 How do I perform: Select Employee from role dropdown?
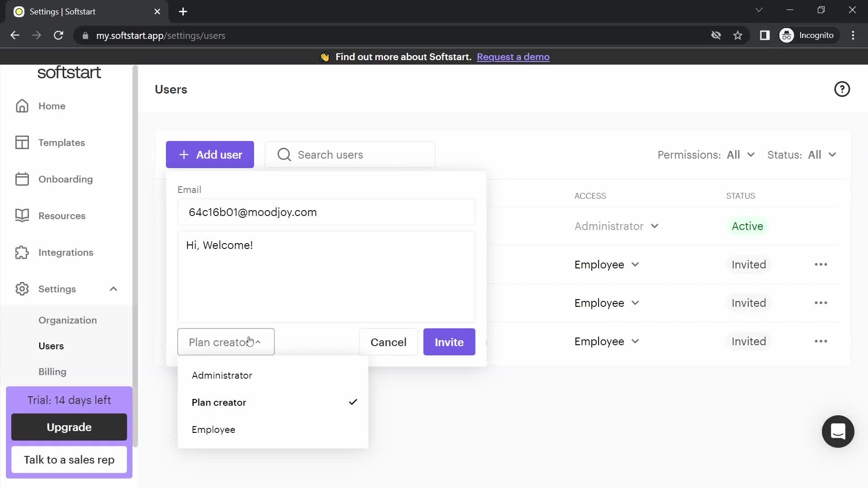(213, 430)
